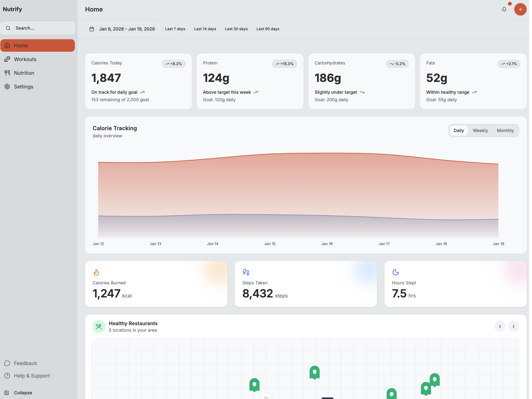Click the next arrow on Healthy Restaurants carousel
This screenshot has width=532, height=399.
tap(513, 326)
